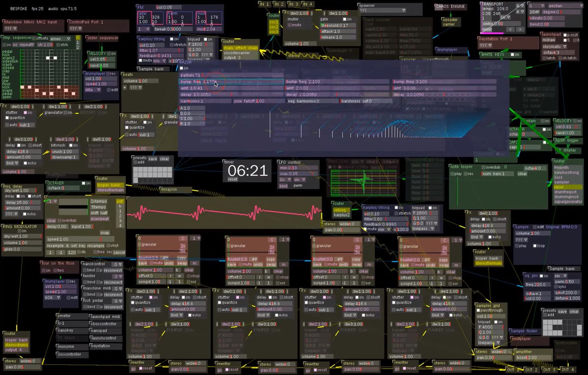The width and height of the screenshot is (588, 375).
Task: Click the edit icon in the drumplayer module
Action: coord(109,90)
